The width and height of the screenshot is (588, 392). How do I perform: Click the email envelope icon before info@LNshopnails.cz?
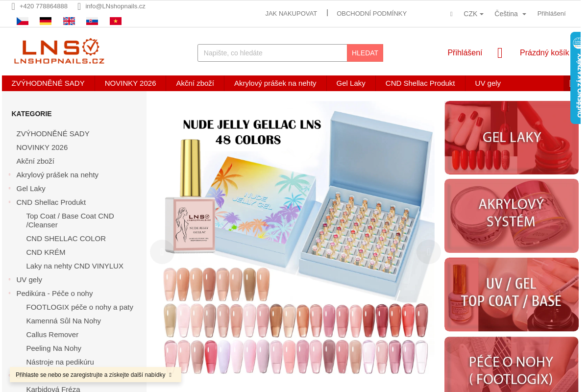point(79,6)
